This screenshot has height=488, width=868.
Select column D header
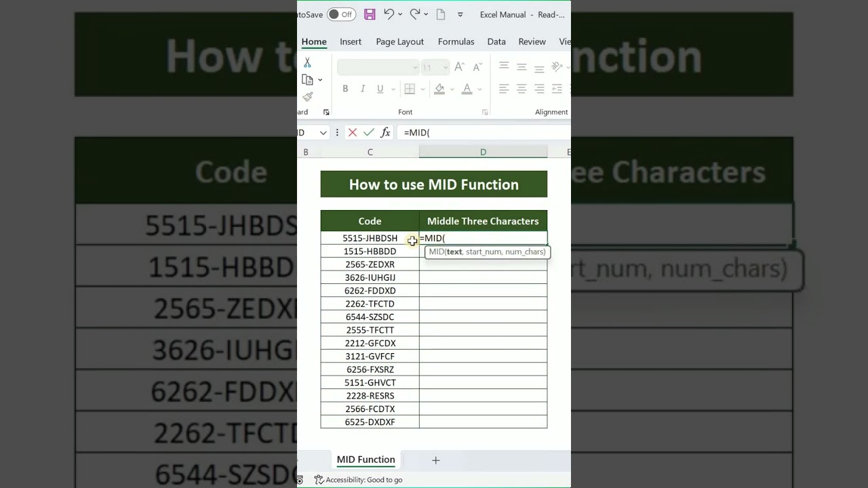coord(483,152)
